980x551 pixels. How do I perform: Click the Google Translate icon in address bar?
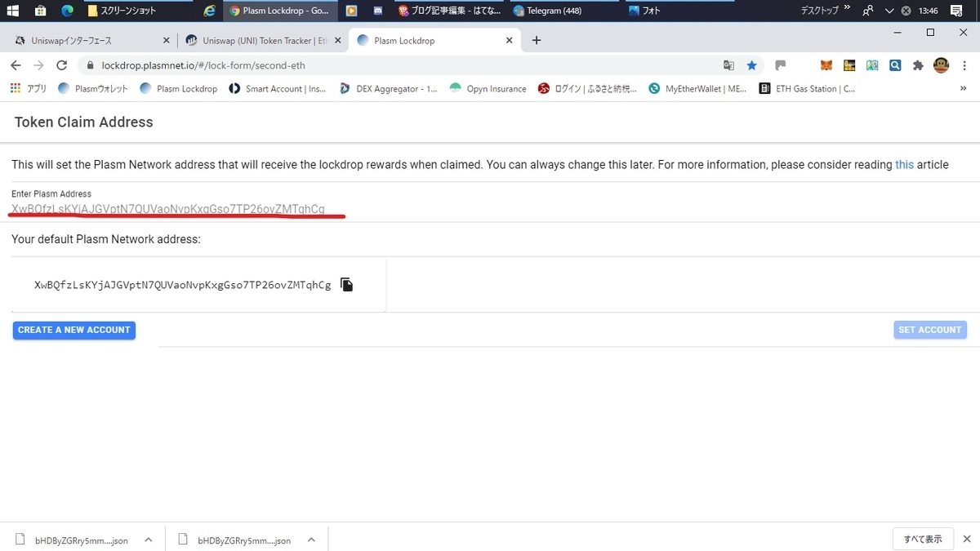729,65
